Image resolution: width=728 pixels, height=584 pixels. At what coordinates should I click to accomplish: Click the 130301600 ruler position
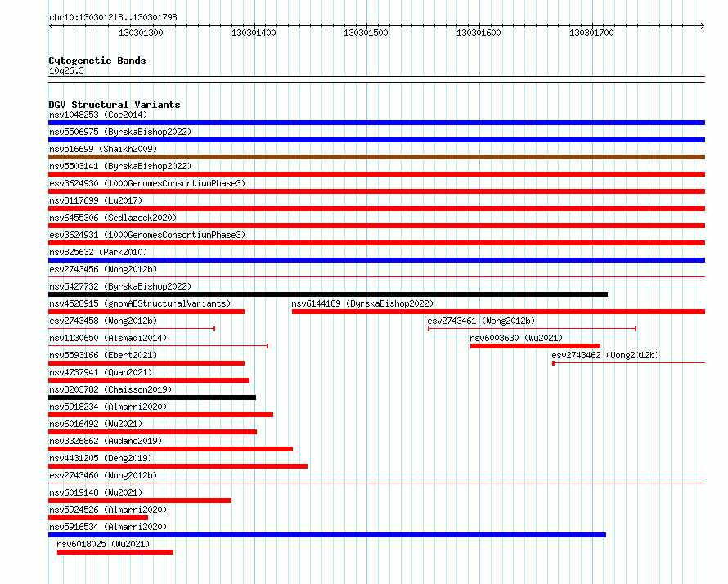click(479, 33)
